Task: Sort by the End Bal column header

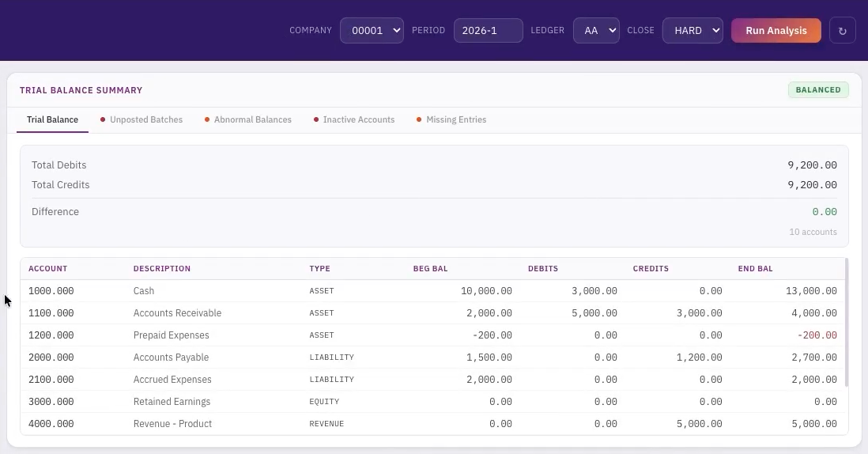Action: 755,269
